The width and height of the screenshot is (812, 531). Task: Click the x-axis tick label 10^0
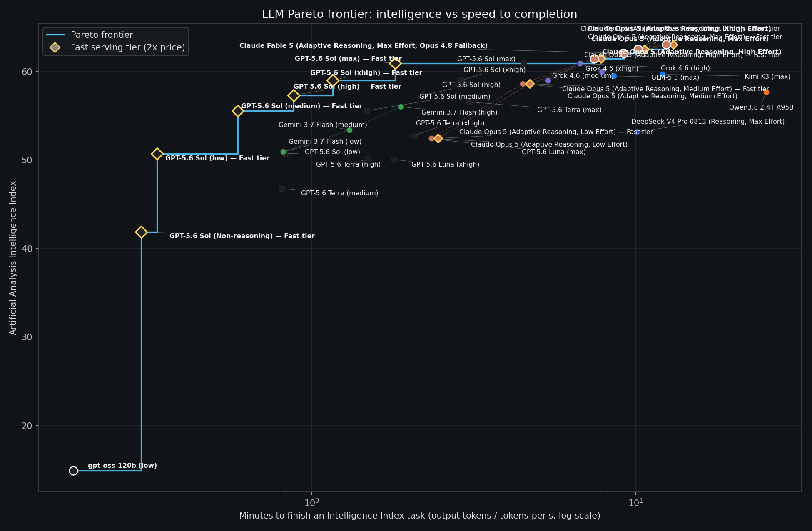point(311,502)
